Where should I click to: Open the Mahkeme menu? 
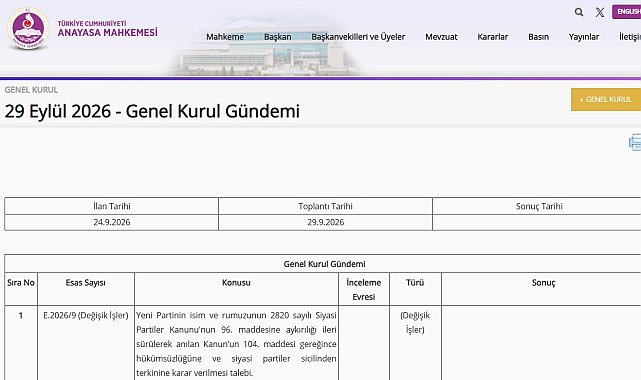[x=225, y=37]
